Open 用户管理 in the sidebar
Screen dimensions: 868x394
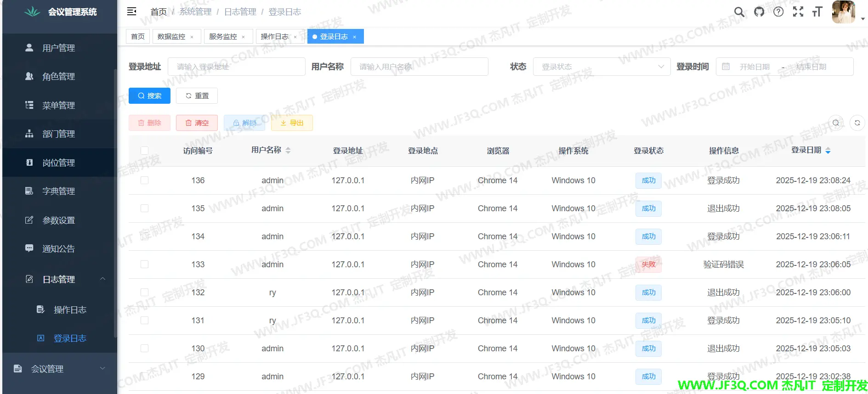pos(58,48)
